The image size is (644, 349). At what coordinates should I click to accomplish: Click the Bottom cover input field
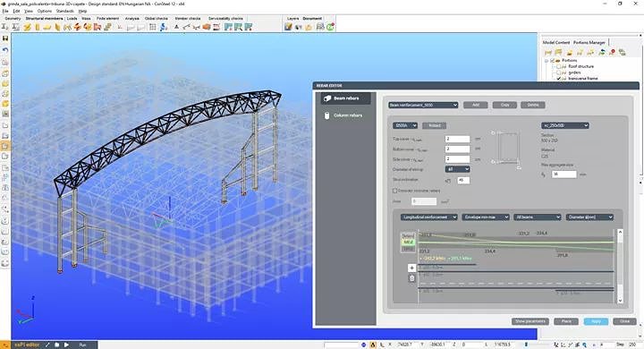pos(458,149)
